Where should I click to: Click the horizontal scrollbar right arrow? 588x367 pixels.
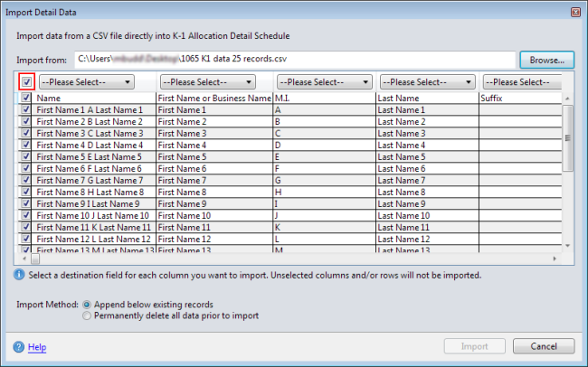[x=555, y=259]
